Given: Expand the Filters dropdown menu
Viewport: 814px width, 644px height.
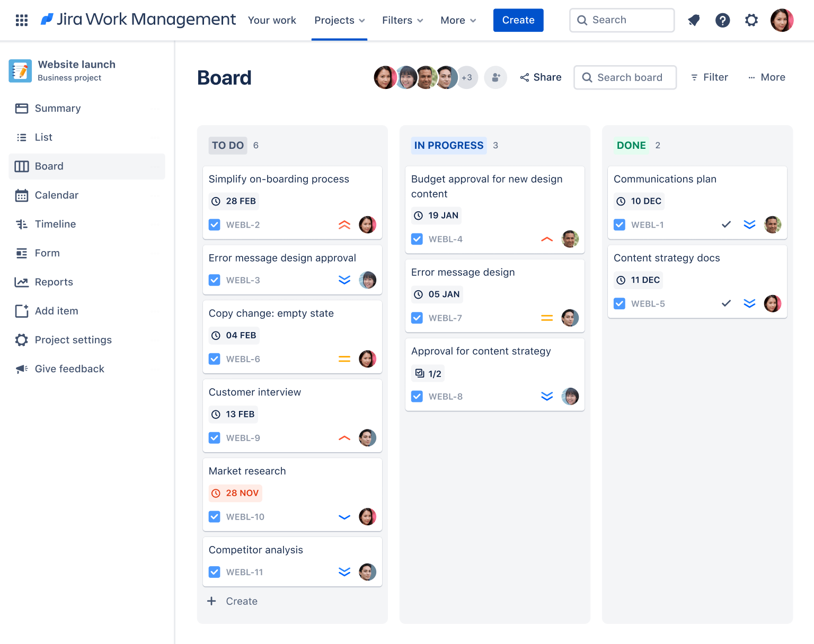Looking at the screenshot, I should point(402,20).
